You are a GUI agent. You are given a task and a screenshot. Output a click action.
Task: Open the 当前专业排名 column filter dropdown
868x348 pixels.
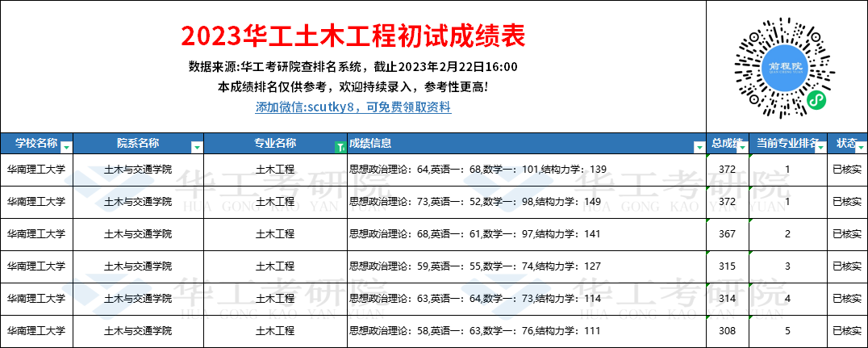click(820, 148)
